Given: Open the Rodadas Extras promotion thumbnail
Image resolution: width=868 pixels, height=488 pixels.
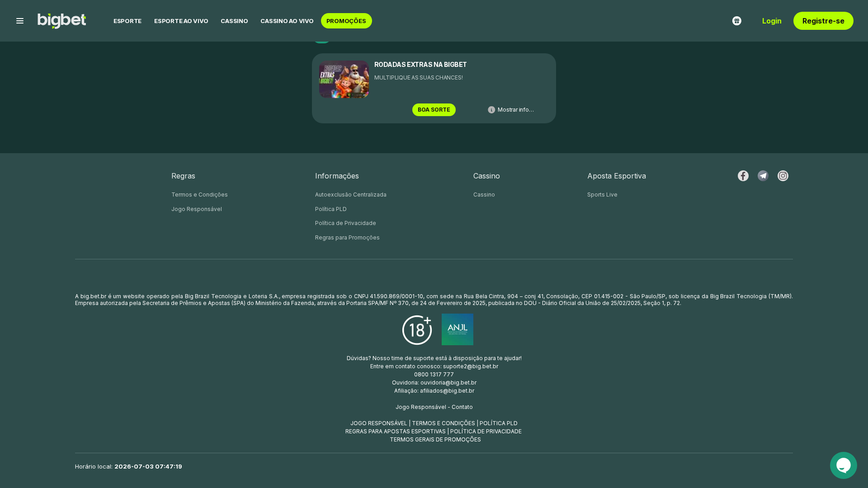Looking at the screenshot, I should coord(344,80).
